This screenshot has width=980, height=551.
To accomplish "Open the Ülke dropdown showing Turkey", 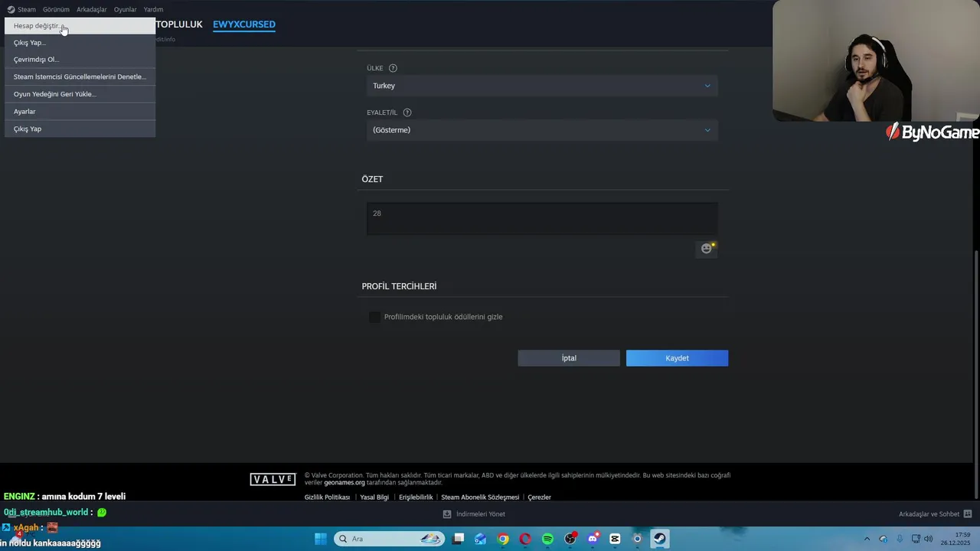I will [542, 86].
